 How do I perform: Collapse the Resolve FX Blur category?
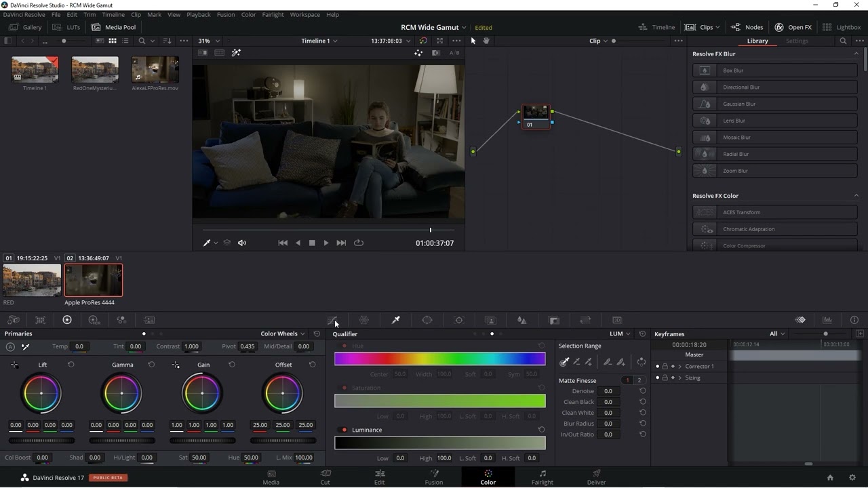[x=856, y=54]
